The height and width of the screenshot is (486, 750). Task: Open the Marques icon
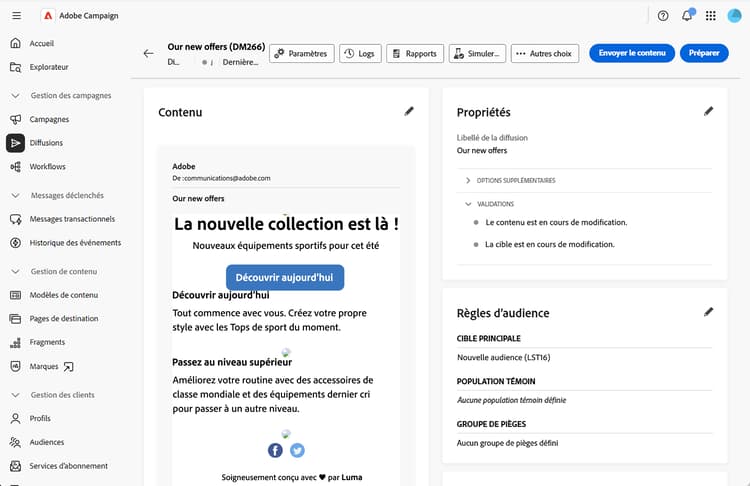[x=15, y=366]
